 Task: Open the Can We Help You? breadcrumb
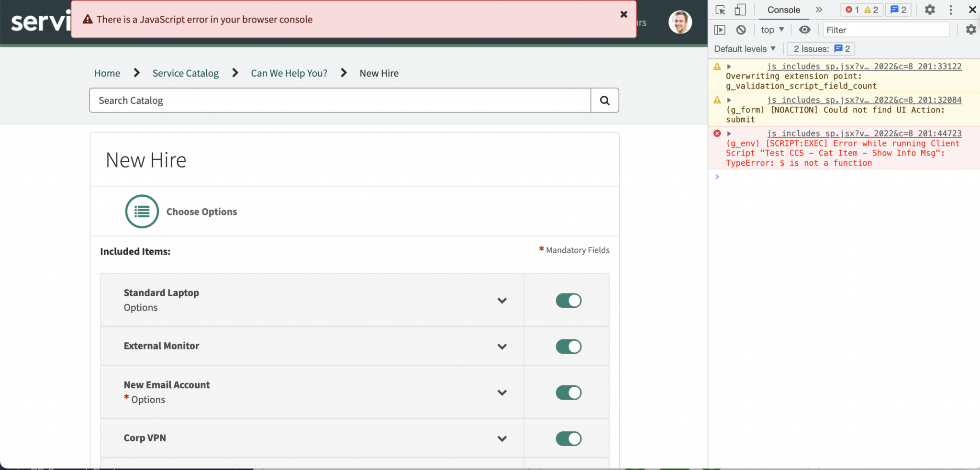click(x=288, y=73)
